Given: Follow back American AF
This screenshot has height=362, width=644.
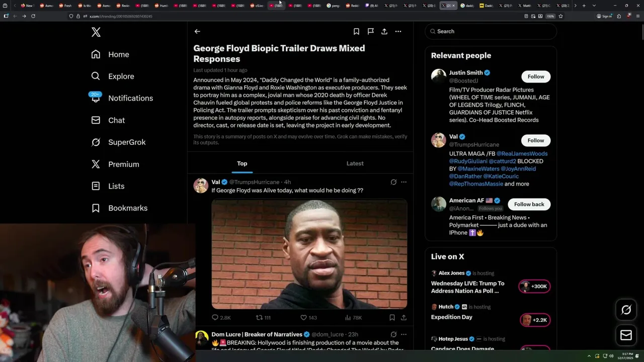Looking at the screenshot, I should (x=529, y=204).
